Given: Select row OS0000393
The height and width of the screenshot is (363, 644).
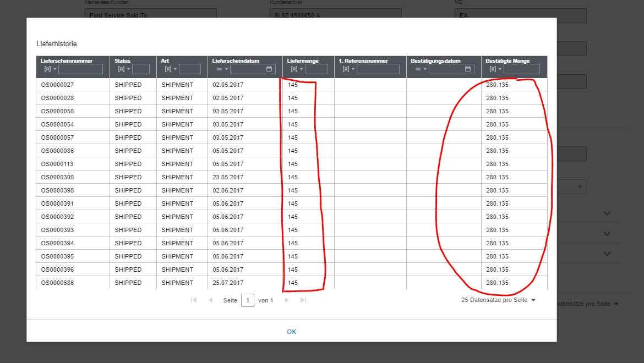Looking at the screenshot, I should pos(292,230).
